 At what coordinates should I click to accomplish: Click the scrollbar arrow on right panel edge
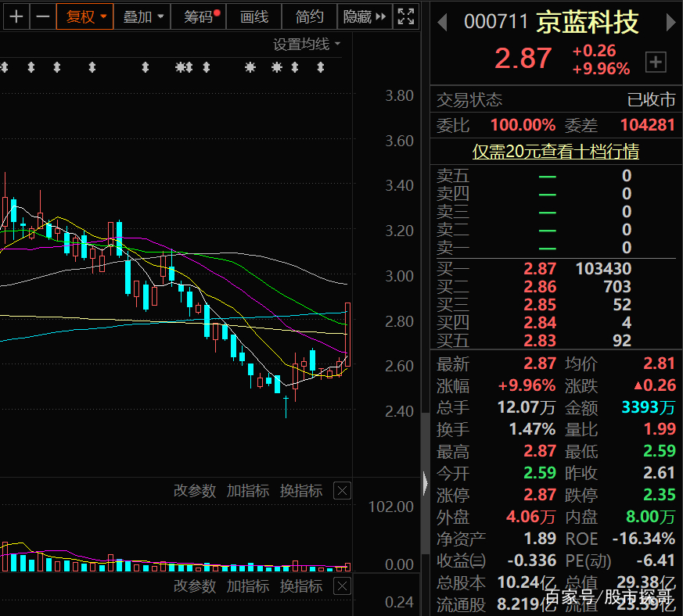(x=425, y=483)
